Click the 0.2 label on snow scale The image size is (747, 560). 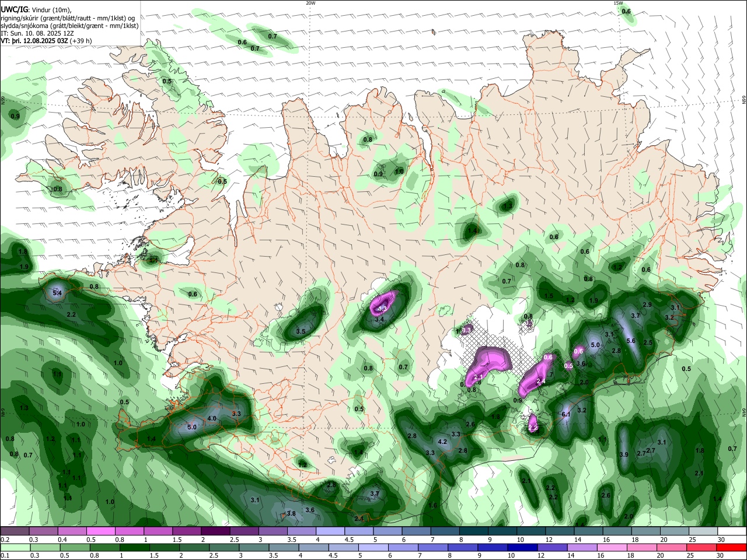click(4, 540)
